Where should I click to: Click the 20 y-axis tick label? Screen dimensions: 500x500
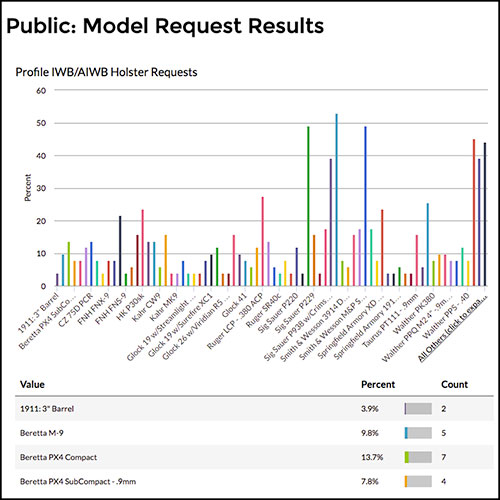tap(41, 221)
